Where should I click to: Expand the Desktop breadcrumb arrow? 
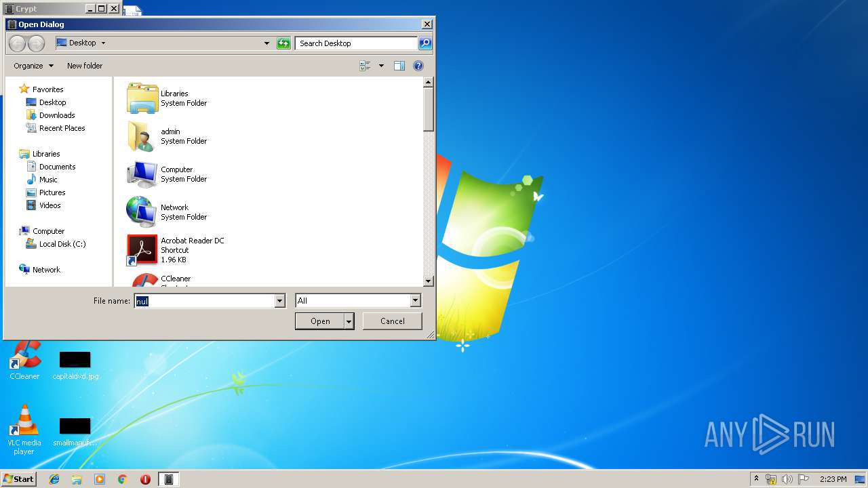click(x=103, y=43)
